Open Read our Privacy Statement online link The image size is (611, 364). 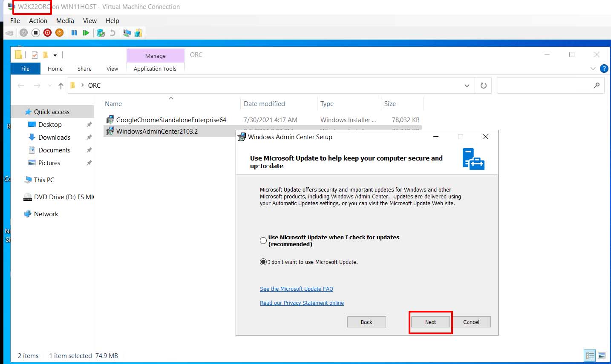pos(302,303)
